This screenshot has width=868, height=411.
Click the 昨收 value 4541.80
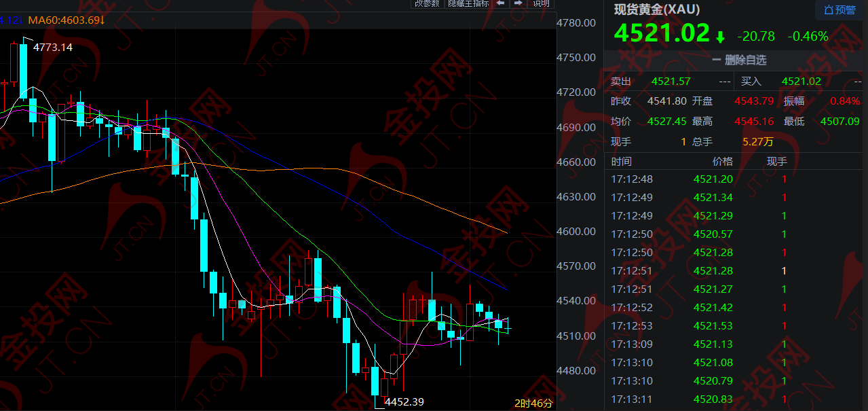(668, 101)
